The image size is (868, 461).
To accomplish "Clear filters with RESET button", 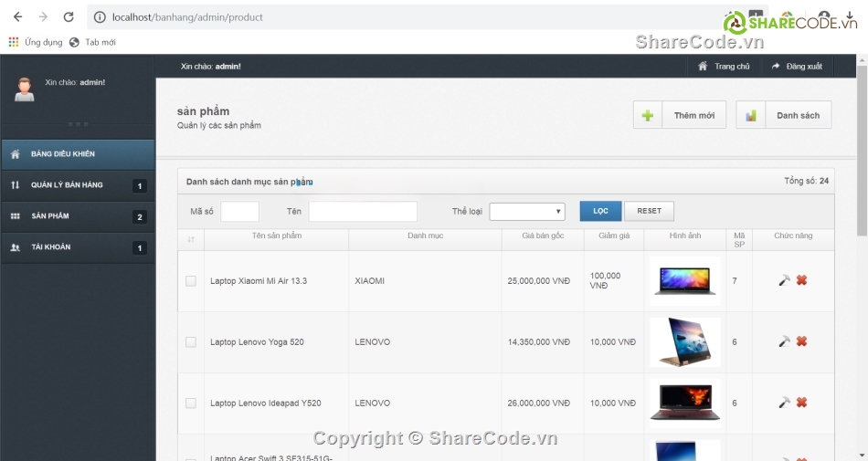I will (650, 211).
